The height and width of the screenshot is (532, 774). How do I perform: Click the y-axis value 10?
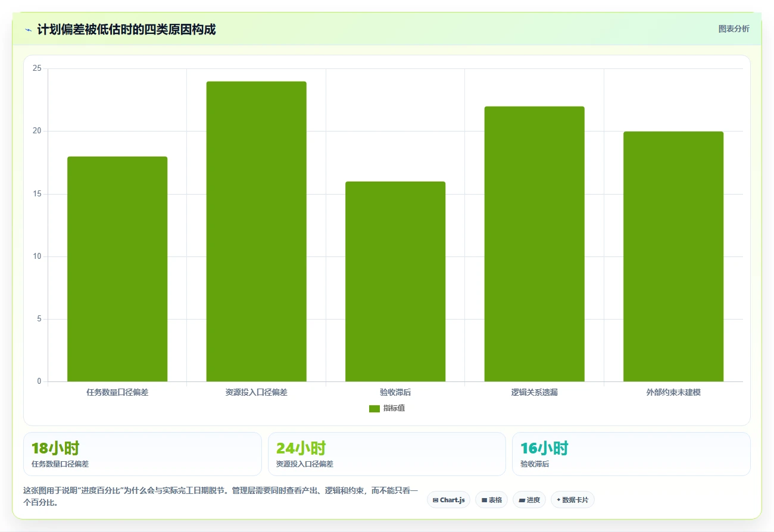(37, 256)
